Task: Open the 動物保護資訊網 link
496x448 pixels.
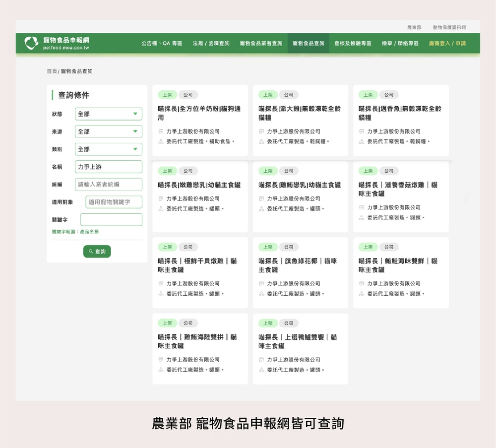Action: pos(449,27)
